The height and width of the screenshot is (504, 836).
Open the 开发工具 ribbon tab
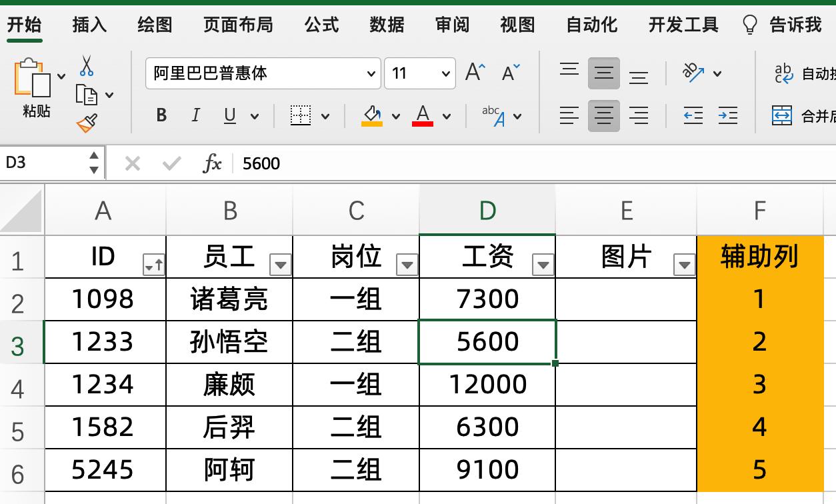[x=682, y=25]
